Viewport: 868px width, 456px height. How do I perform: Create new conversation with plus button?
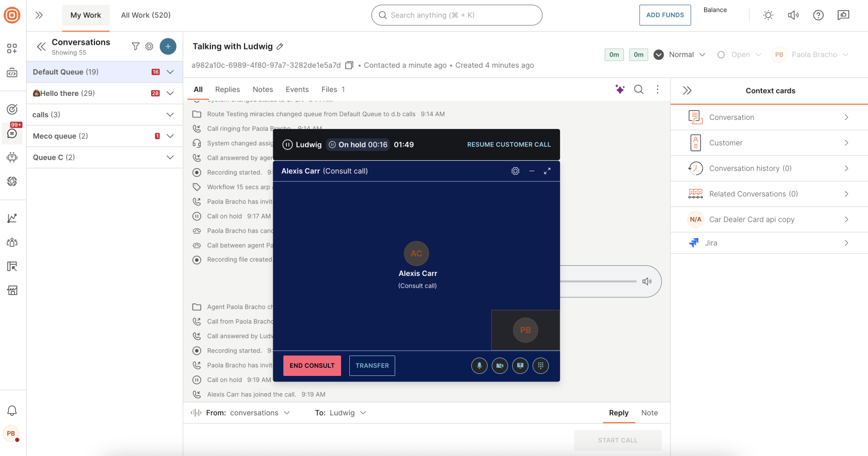(168, 46)
